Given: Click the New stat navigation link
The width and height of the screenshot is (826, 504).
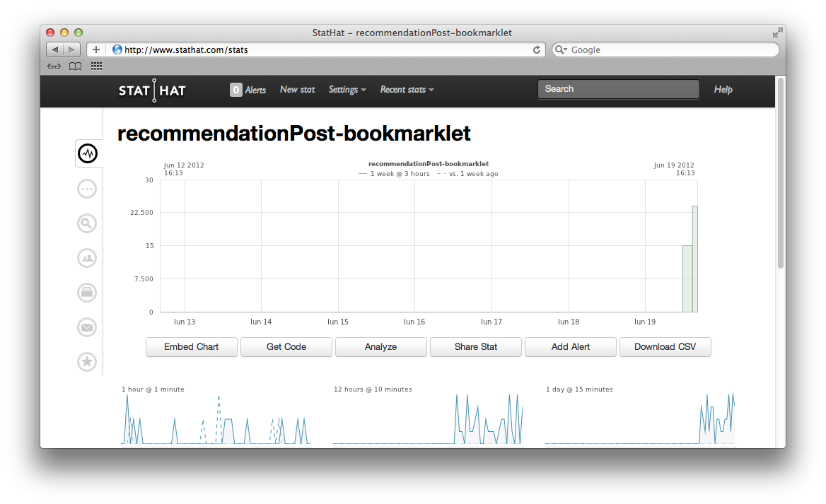Looking at the screenshot, I should pos(297,90).
